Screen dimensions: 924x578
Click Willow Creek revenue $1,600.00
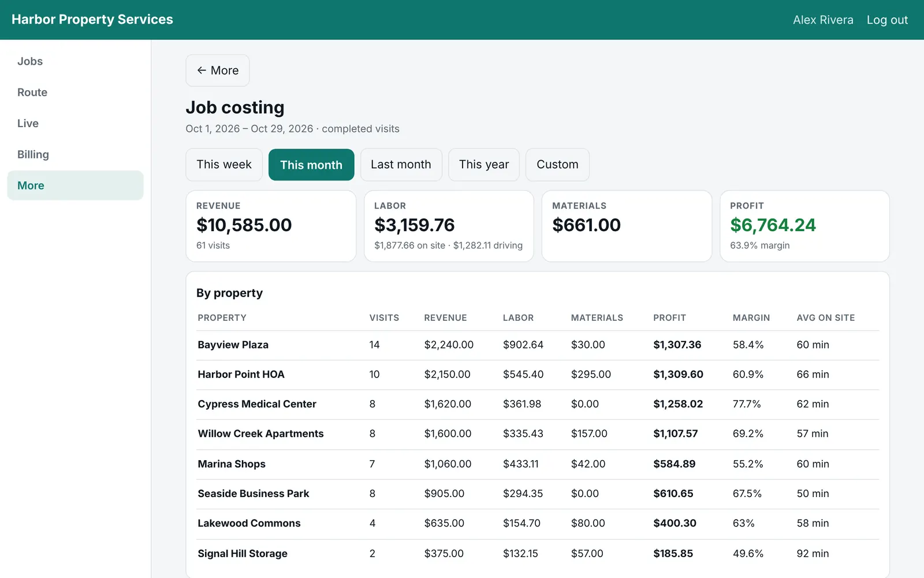(x=448, y=433)
